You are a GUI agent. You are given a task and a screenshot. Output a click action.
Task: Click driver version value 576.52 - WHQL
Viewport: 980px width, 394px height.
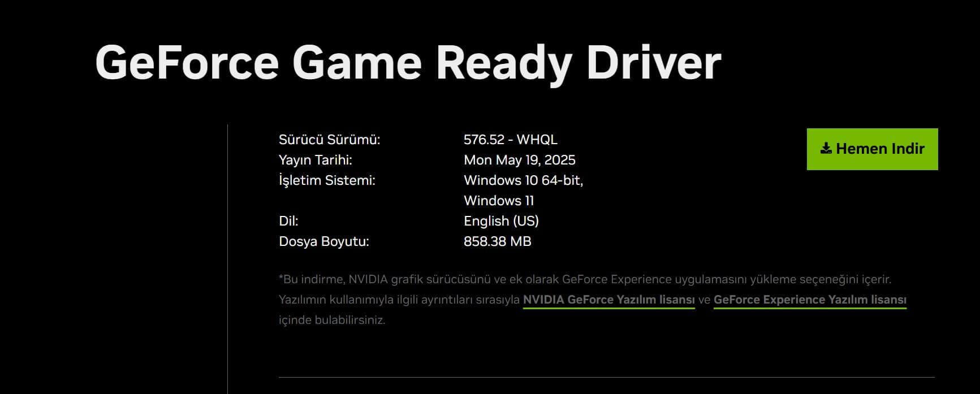[510, 140]
